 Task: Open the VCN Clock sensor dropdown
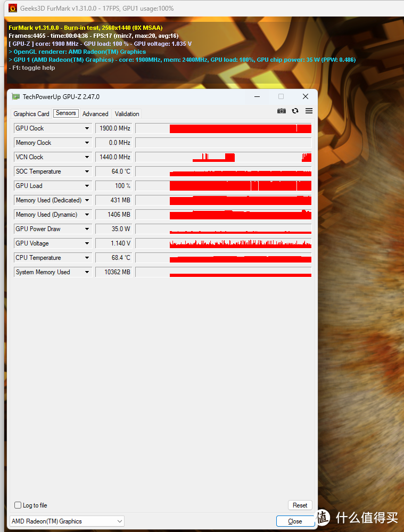tap(87, 157)
